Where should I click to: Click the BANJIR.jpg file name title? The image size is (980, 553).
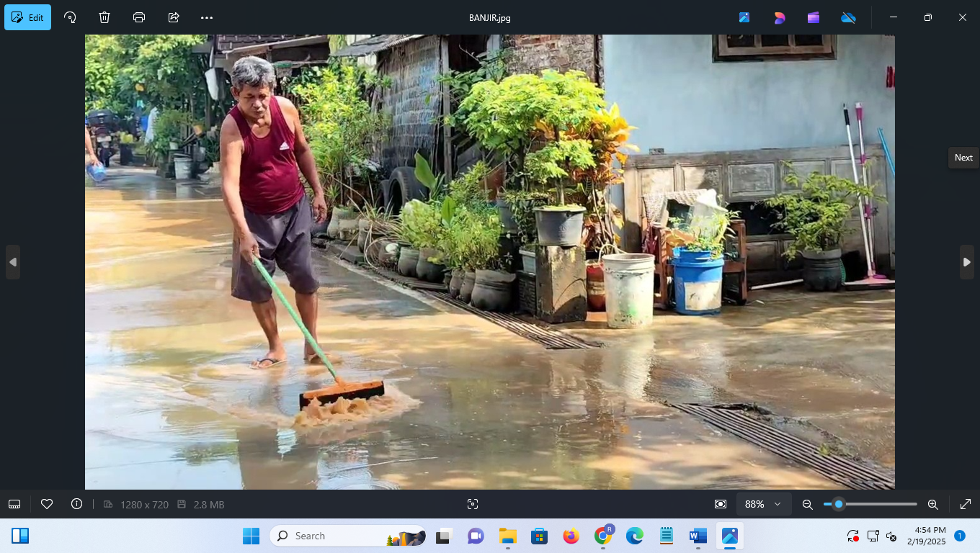(489, 18)
